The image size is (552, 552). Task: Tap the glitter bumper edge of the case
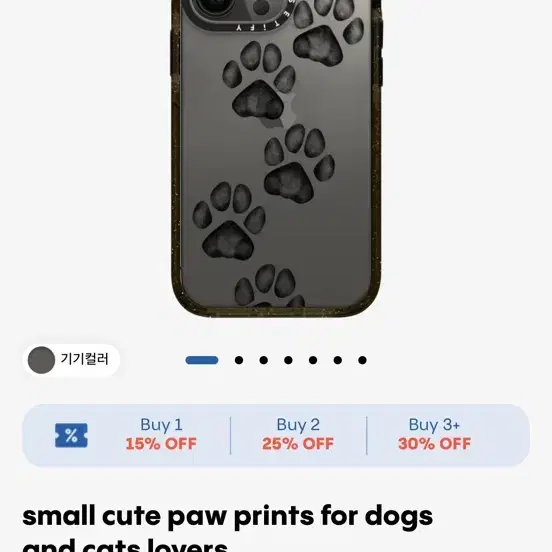[376, 158]
